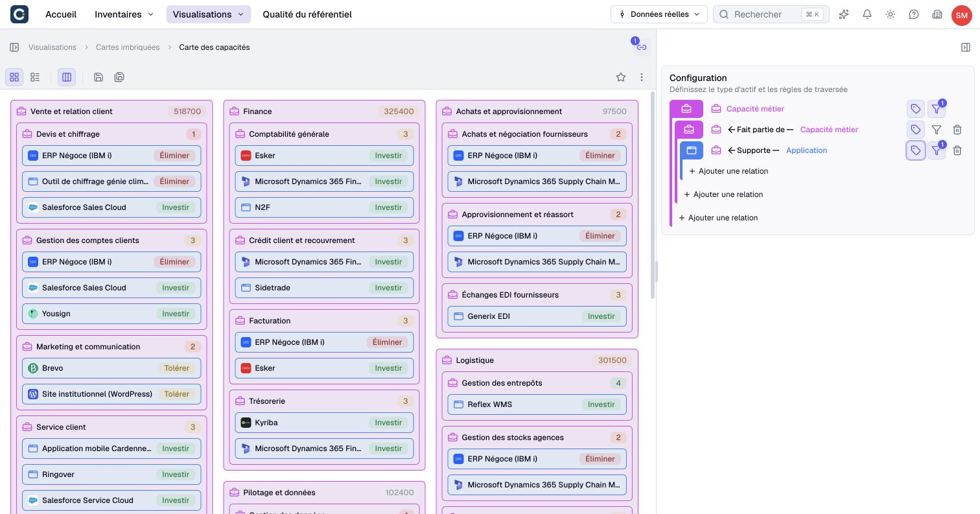Image resolution: width=980 pixels, height=514 pixels.
Task: Click the save icon in toolbar
Action: click(99, 77)
